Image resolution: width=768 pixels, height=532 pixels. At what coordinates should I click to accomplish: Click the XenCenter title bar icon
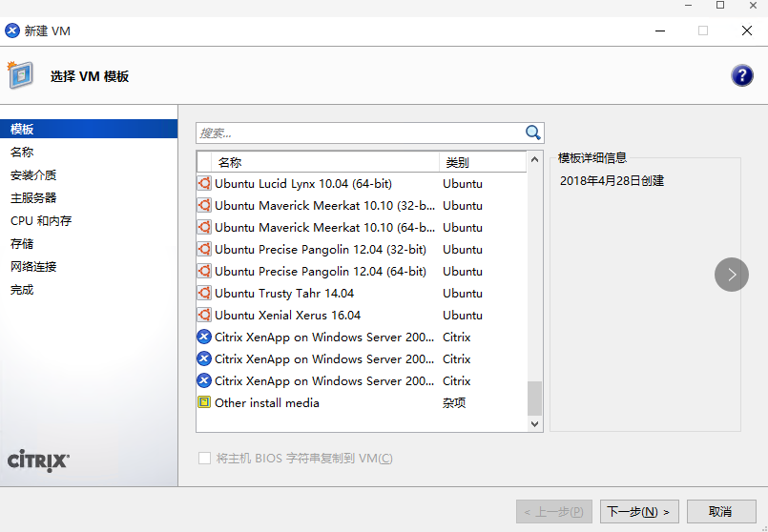click(x=12, y=31)
